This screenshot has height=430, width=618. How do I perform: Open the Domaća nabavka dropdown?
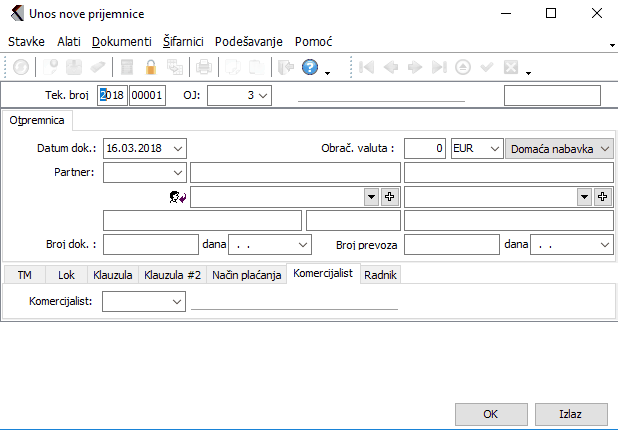coord(605,148)
